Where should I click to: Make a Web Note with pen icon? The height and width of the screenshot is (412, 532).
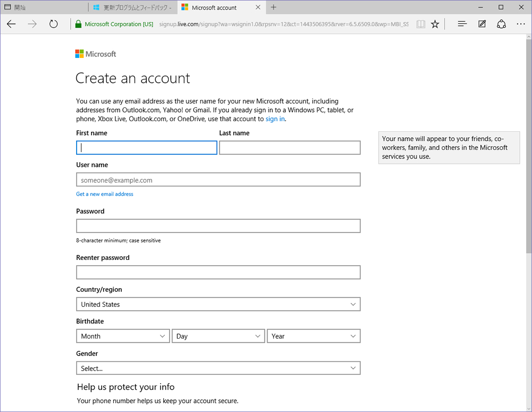tap(482, 24)
